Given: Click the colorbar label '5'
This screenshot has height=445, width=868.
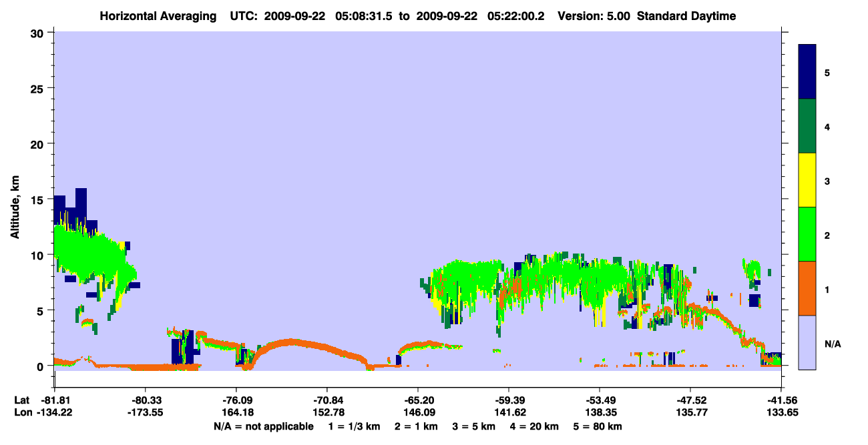Looking at the screenshot, I should pos(827,72).
